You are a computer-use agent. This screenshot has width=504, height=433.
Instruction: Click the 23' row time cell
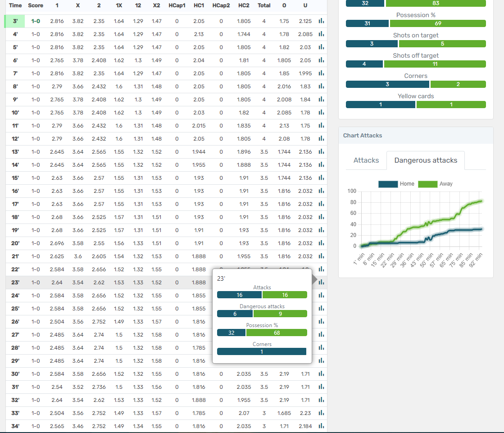pos(15,282)
